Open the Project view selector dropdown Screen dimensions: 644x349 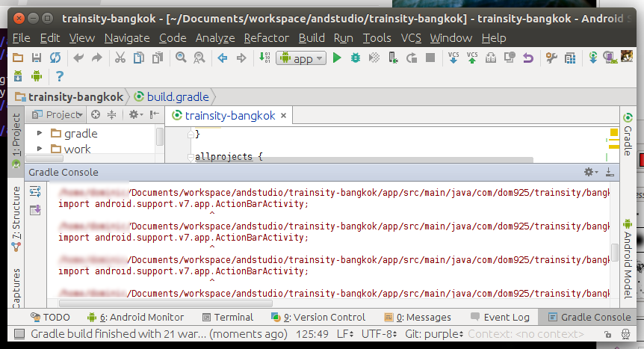[57, 114]
